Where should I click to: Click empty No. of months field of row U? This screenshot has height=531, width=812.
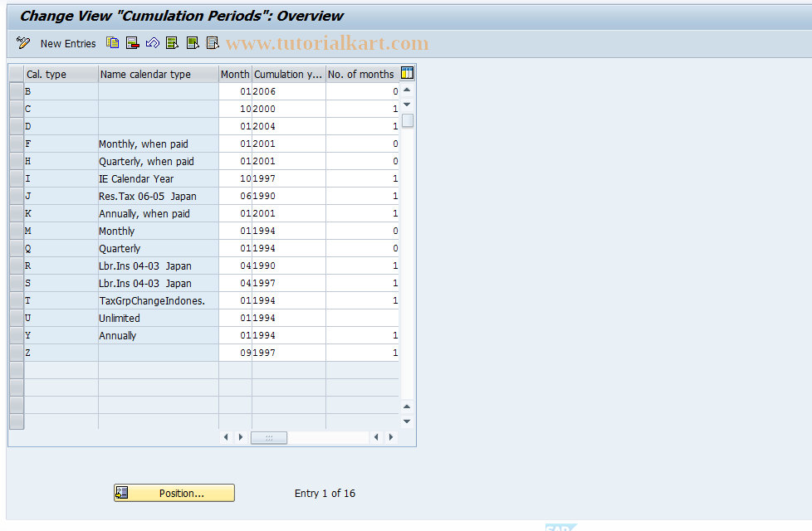click(x=363, y=319)
